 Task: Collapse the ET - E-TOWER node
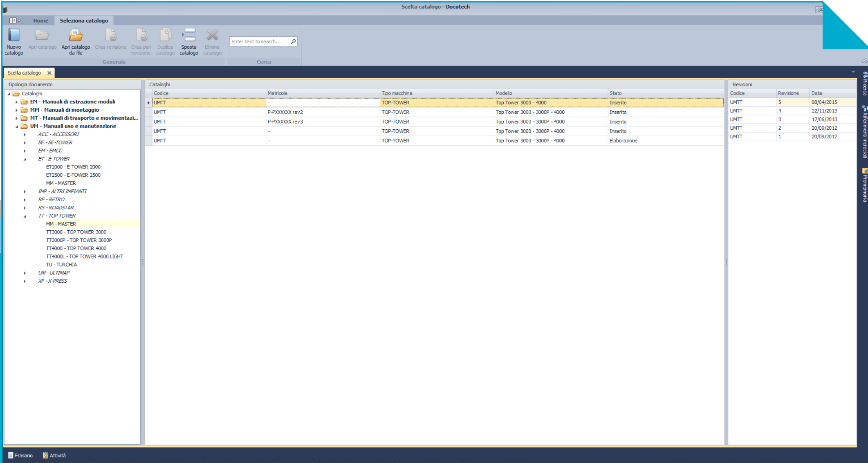pos(25,159)
